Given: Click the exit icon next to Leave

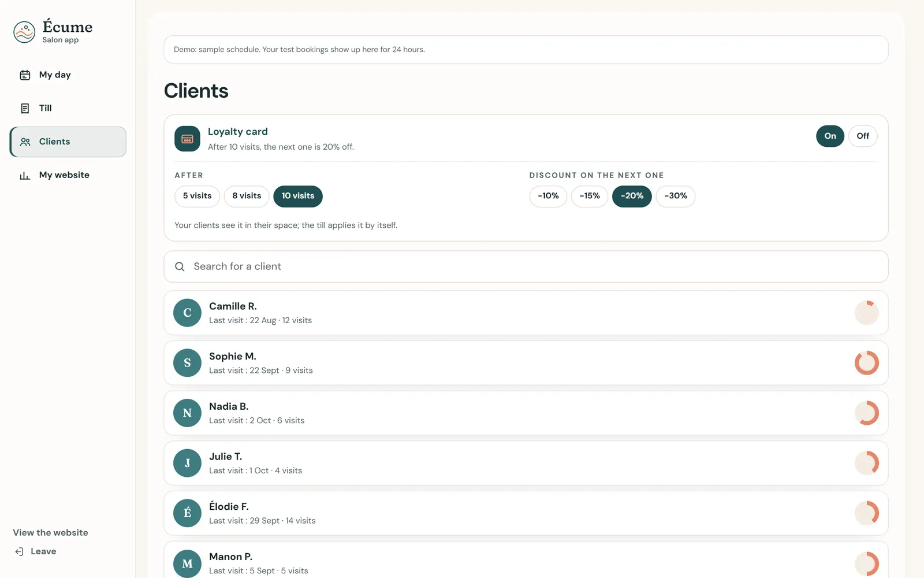Looking at the screenshot, I should click(19, 551).
